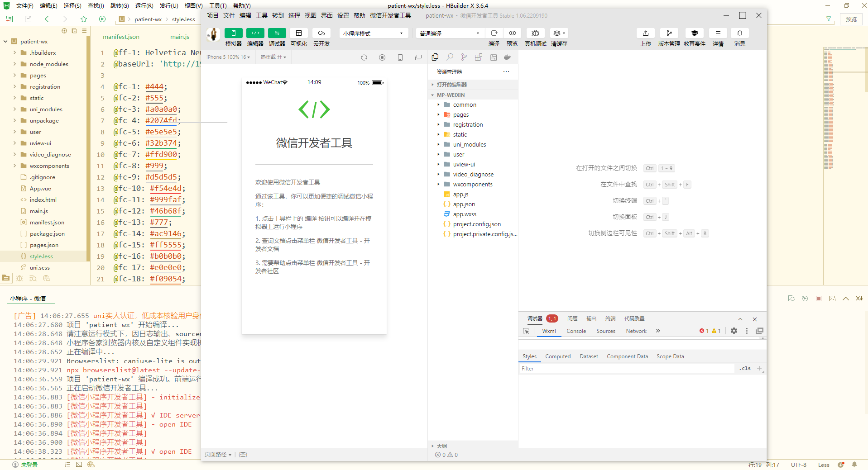Click the more options ellipsis in explorer
This screenshot has height=470, width=868.
(x=506, y=71)
